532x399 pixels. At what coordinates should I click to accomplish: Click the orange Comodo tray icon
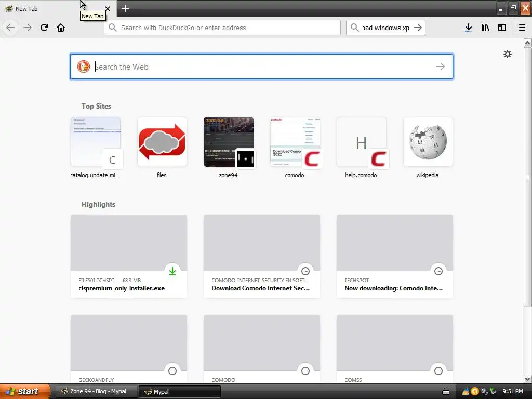coord(475,392)
